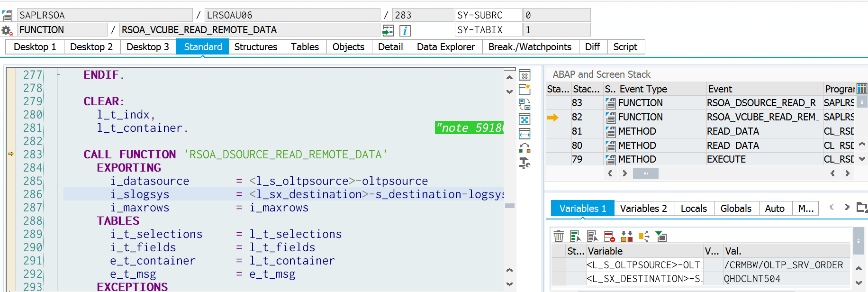Viewport: 868px width, 292px height.
Task: Click the horizontal full-width tool icon
Action: coord(524,134)
